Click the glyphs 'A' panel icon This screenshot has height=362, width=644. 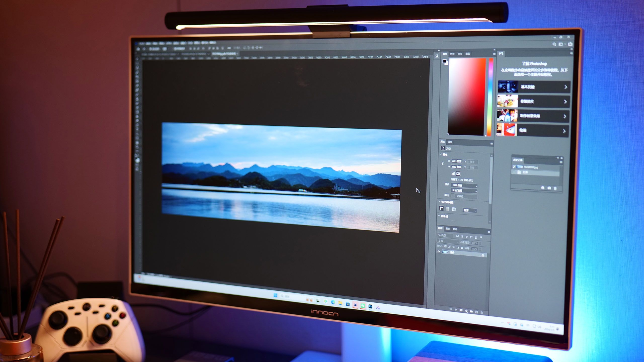437,56
